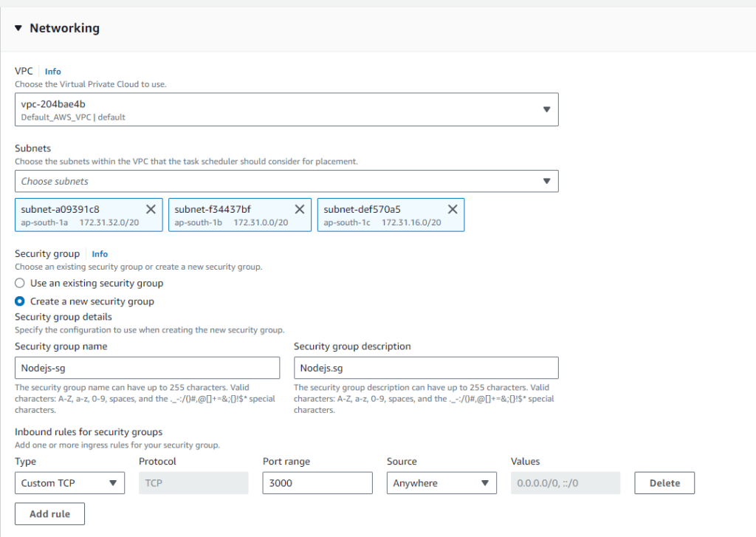Open the Info link beside VPC
The image size is (756, 537).
[x=52, y=71]
